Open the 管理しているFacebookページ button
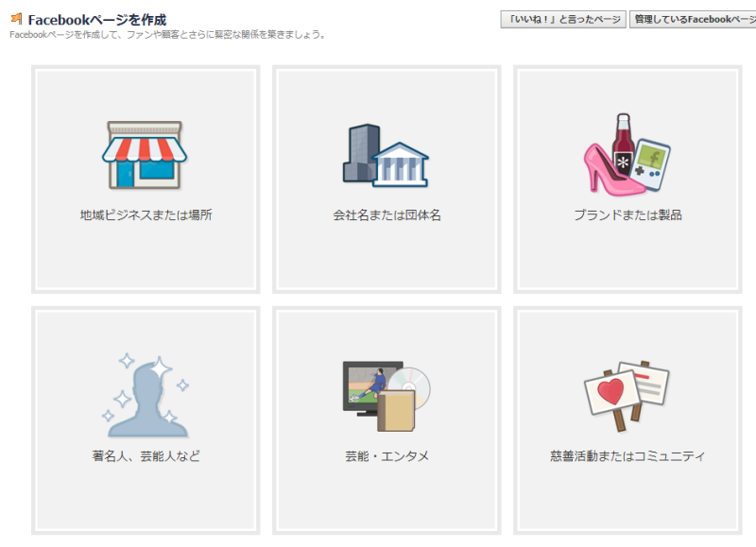 pyautogui.click(x=693, y=20)
